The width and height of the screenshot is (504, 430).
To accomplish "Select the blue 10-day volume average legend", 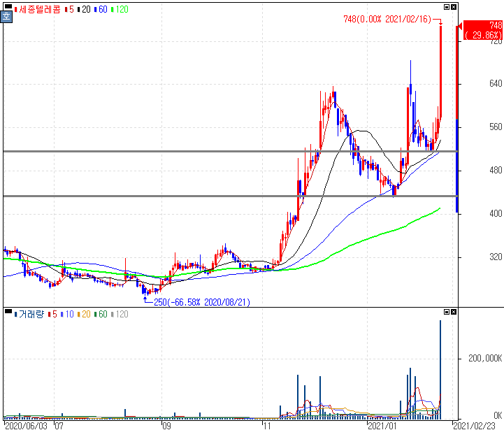I will click(67, 314).
